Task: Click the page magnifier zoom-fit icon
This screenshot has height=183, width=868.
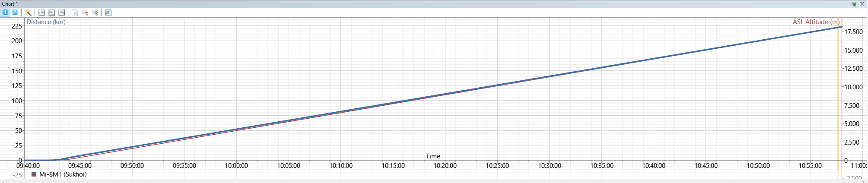Action: pos(75,13)
